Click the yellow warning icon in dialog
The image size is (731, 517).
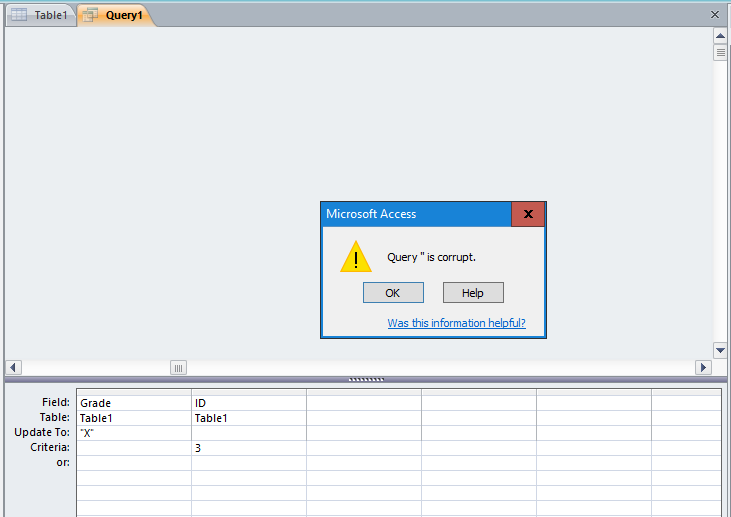pos(356,256)
